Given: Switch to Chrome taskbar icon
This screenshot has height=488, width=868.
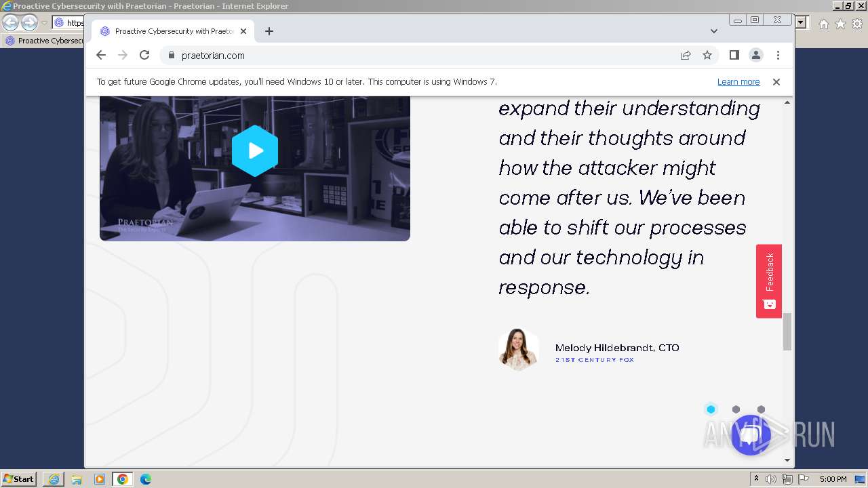Looking at the screenshot, I should (x=123, y=479).
